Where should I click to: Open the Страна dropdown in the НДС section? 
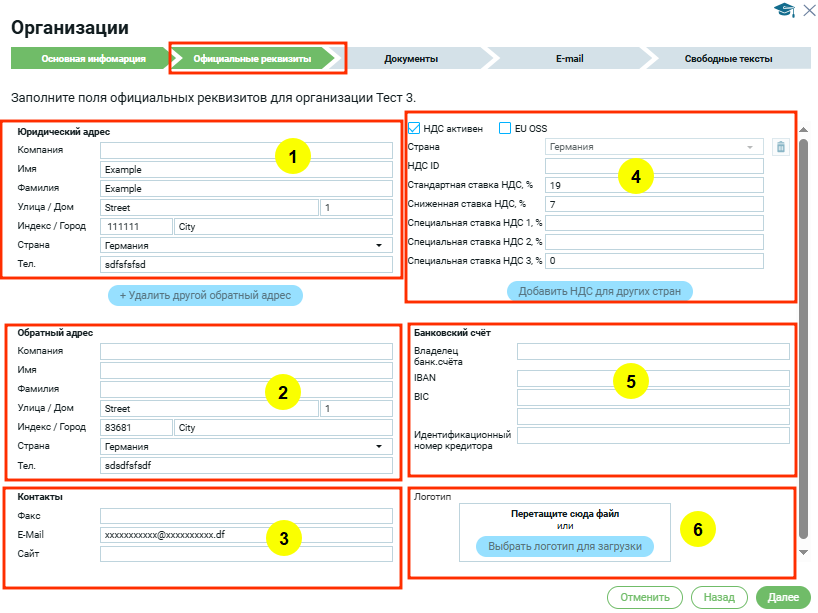pos(749,147)
